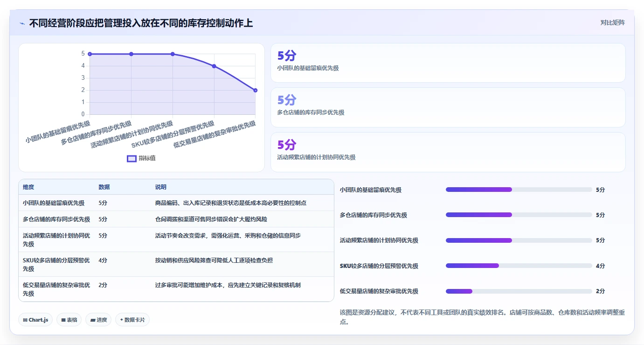This screenshot has width=644, height=345.
Task: Click the chart point at value 4 for SKU较多店铺
Action: [214, 66]
